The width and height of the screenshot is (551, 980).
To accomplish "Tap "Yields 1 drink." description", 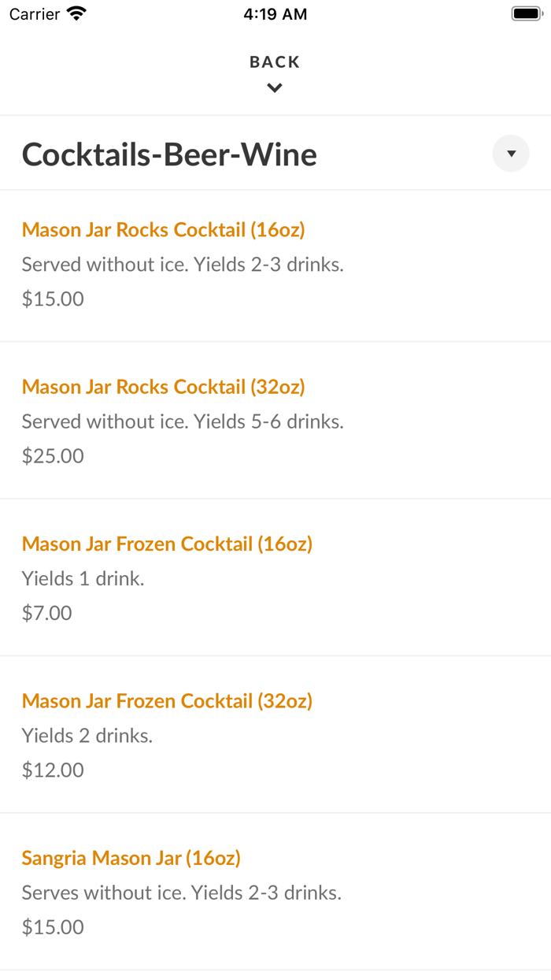I will click(x=83, y=579).
